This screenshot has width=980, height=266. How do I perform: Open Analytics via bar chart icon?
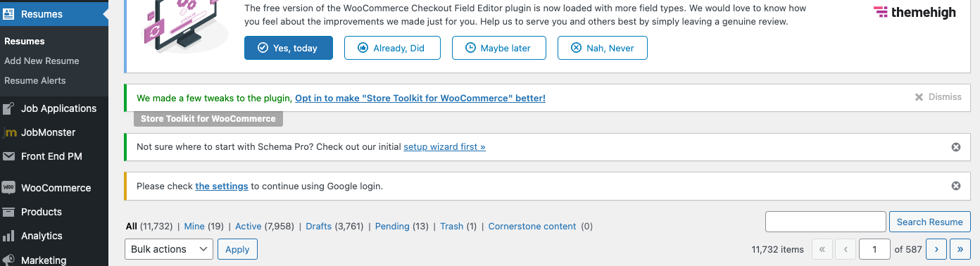pyautogui.click(x=8, y=236)
